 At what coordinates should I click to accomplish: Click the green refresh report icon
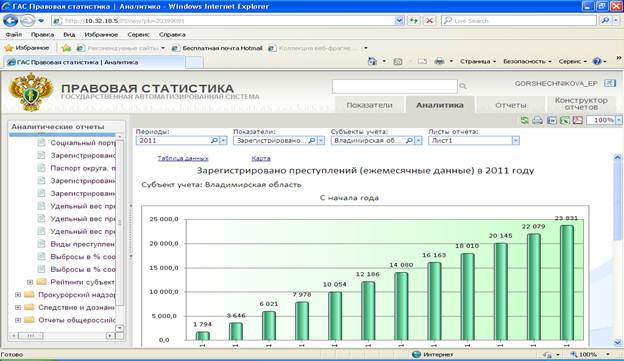click(525, 120)
